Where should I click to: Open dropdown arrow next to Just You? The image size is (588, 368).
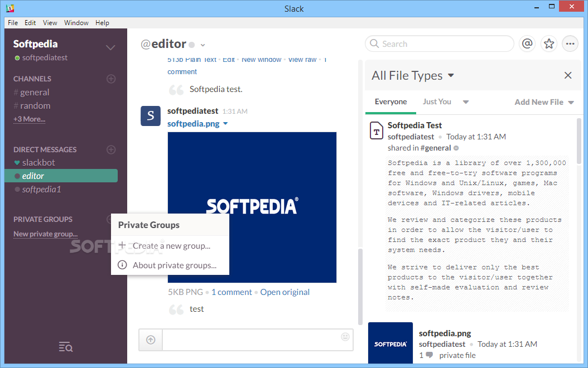point(466,102)
